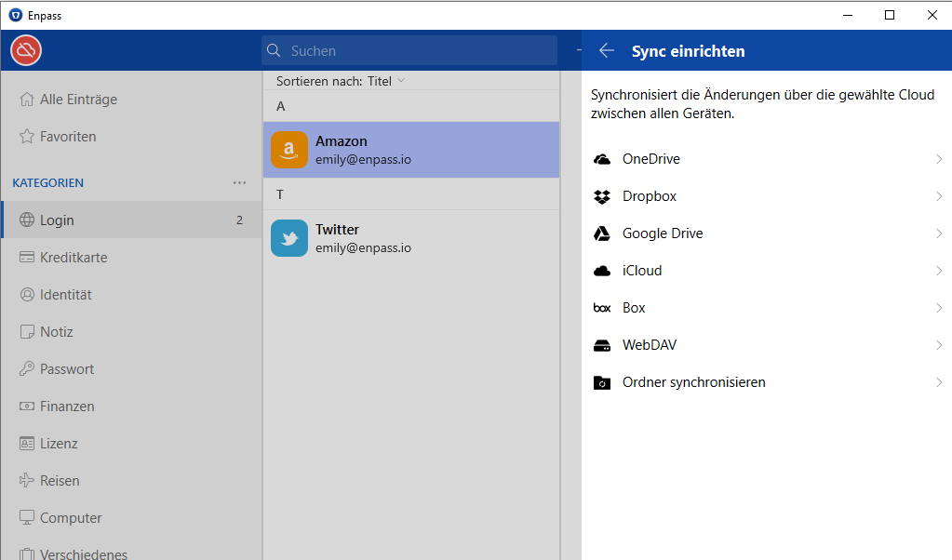Viewport: 952px width, 560px height.
Task: Click the Google Drive triangle icon
Action: (x=602, y=233)
